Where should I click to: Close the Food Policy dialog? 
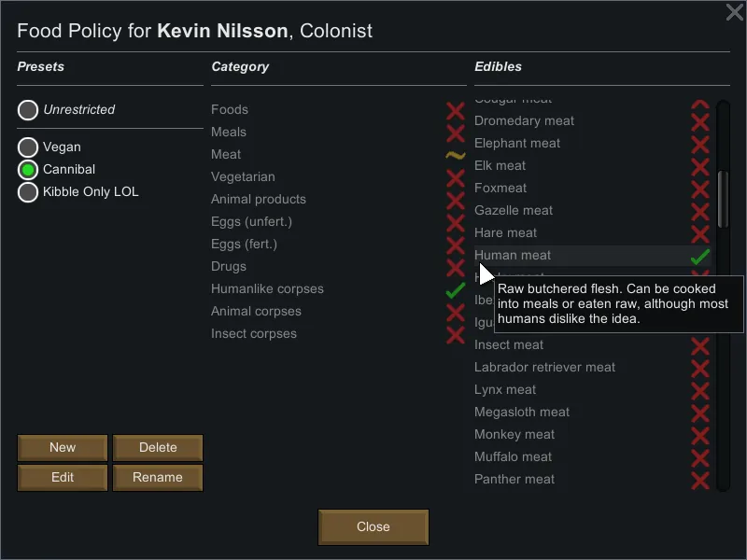point(373,527)
